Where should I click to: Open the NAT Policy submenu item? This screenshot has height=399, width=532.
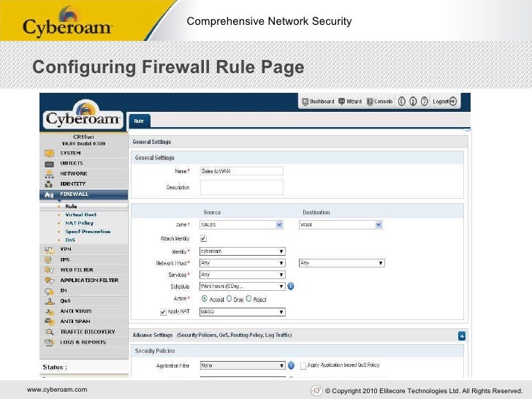point(80,224)
